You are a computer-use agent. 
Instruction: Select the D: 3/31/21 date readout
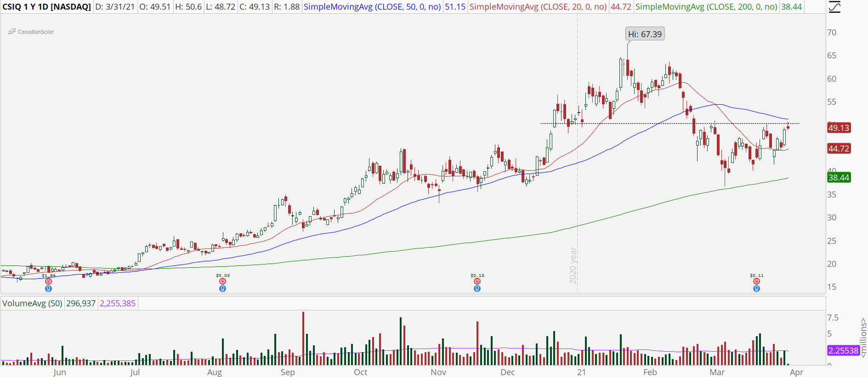coord(115,7)
